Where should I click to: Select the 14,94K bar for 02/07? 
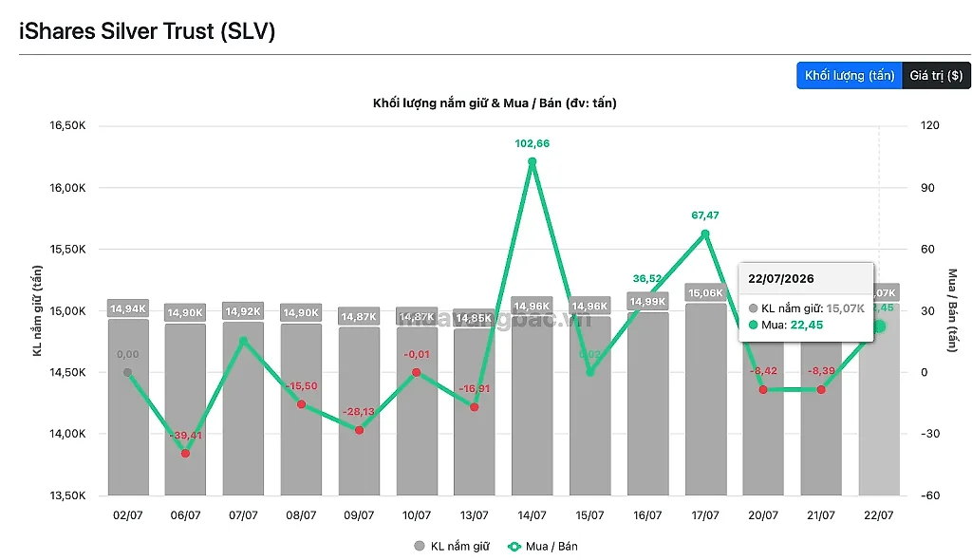(128, 407)
